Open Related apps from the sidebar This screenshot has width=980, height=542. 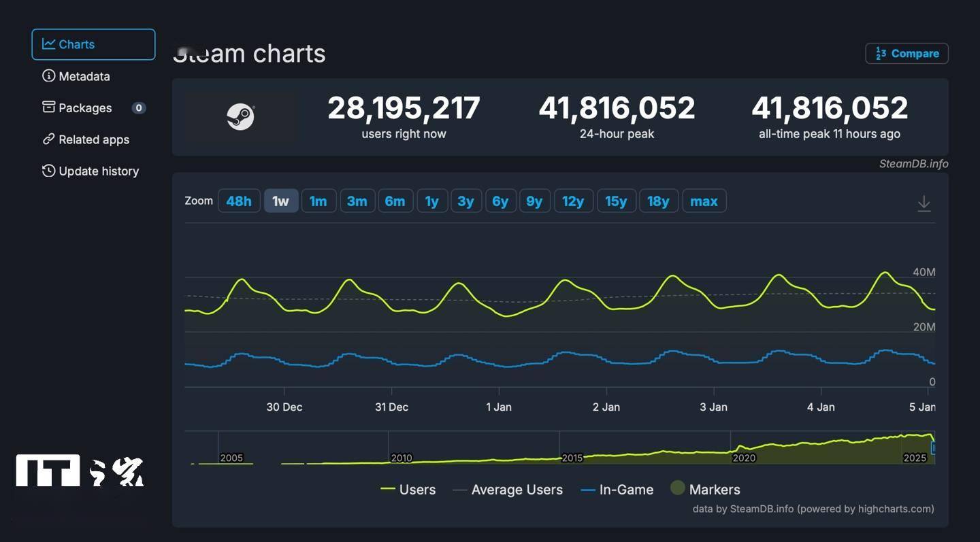tap(93, 139)
